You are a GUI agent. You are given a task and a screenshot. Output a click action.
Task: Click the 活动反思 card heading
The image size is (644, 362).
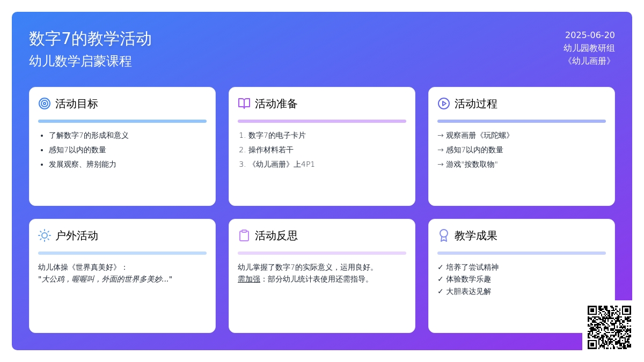pyautogui.click(x=276, y=235)
